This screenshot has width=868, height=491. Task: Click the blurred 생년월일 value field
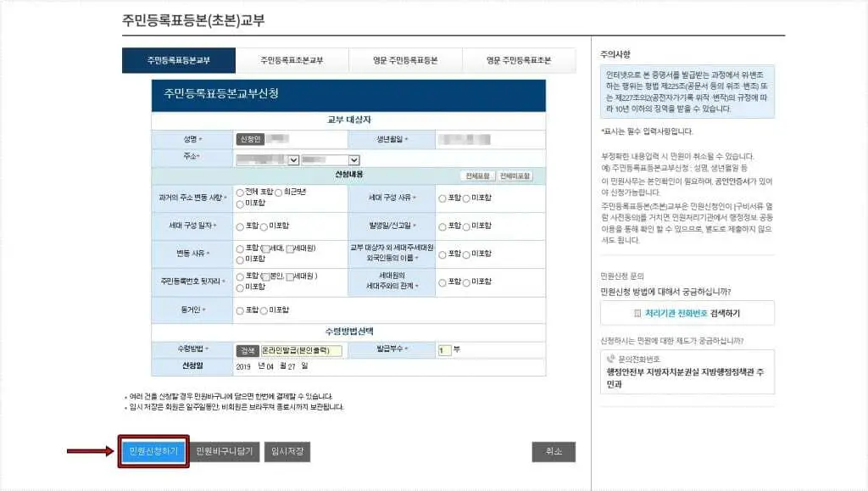(x=464, y=139)
